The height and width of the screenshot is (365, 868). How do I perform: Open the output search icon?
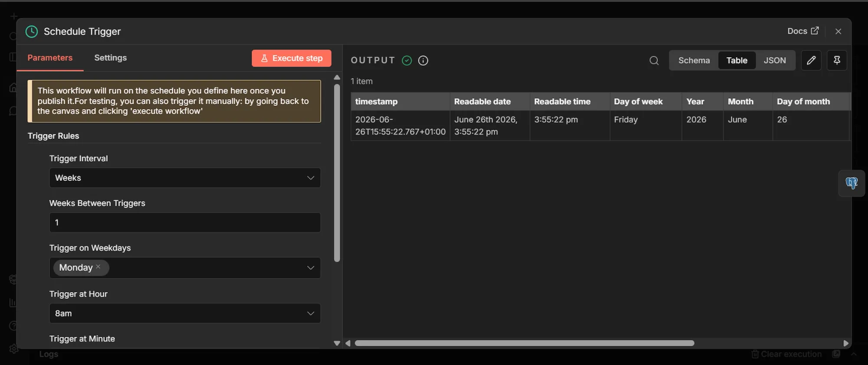click(654, 60)
